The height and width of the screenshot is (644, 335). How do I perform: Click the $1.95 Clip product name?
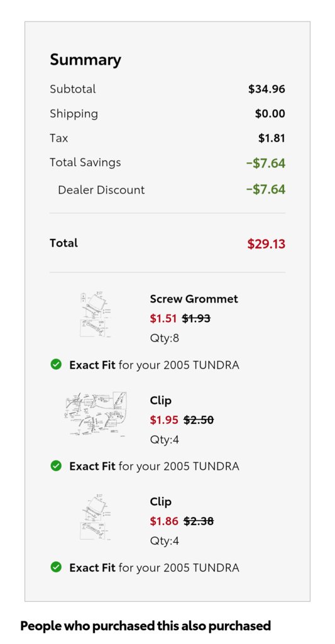tap(160, 401)
